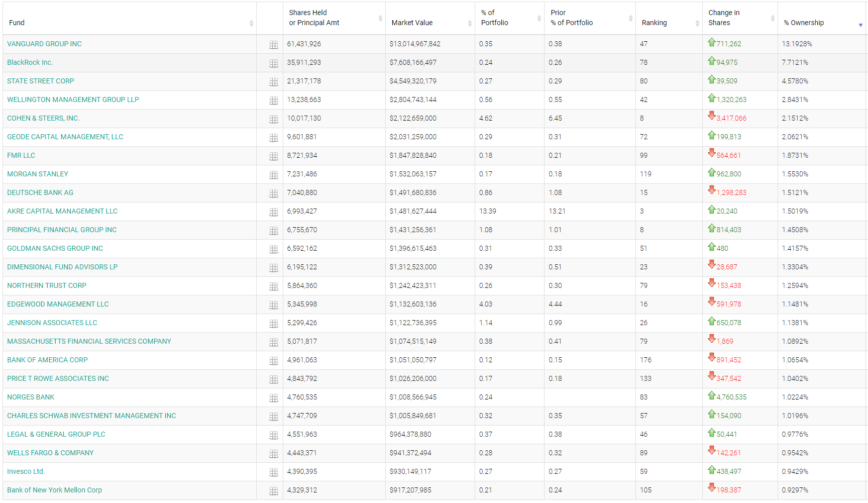Viewport: 868px width, 503px height.
Task: Sort by % of Portfolio column header
Action: point(509,18)
